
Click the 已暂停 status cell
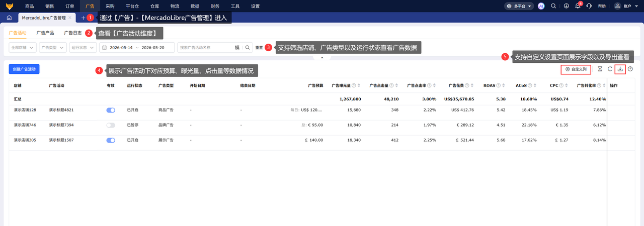pos(133,125)
